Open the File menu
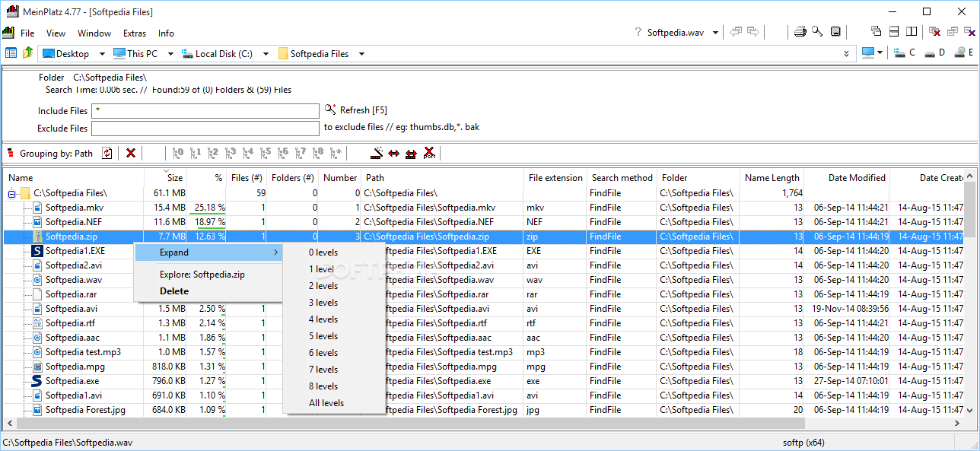980x451 pixels. tap(27, 33)
